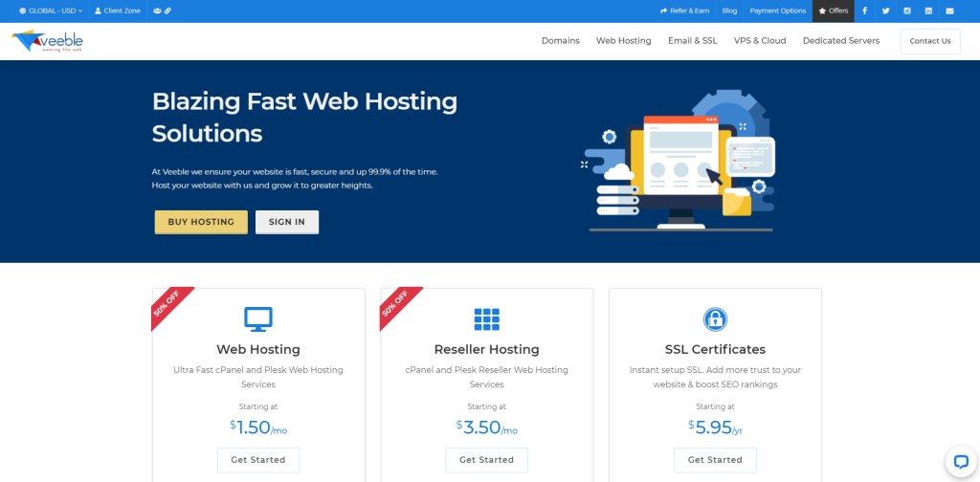Click the $5.95/yr price

click(x=715, y=427)
